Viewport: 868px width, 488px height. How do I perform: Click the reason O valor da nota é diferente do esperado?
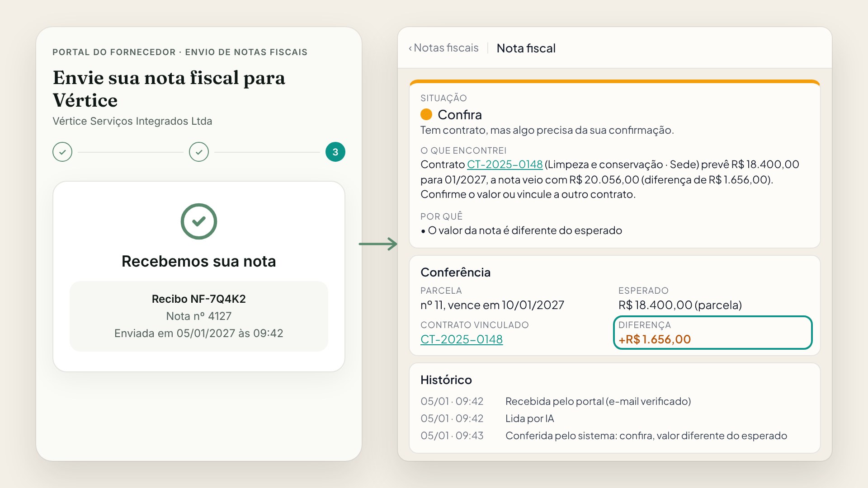(525, 230)
